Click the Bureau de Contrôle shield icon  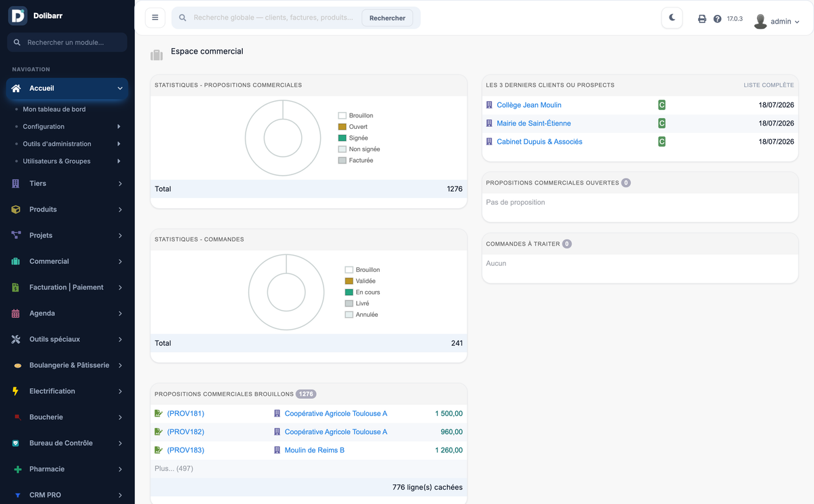click(x=16, y=444)
